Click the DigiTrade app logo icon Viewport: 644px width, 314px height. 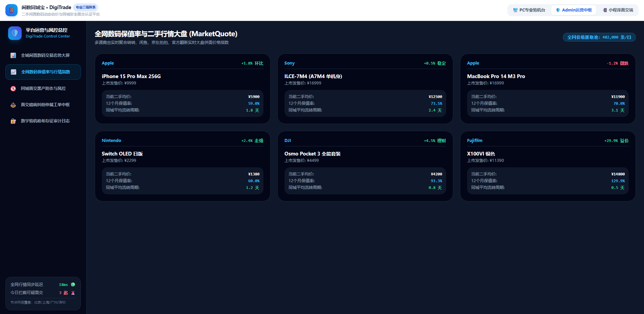pyautogui.click(x=11, y=10)
